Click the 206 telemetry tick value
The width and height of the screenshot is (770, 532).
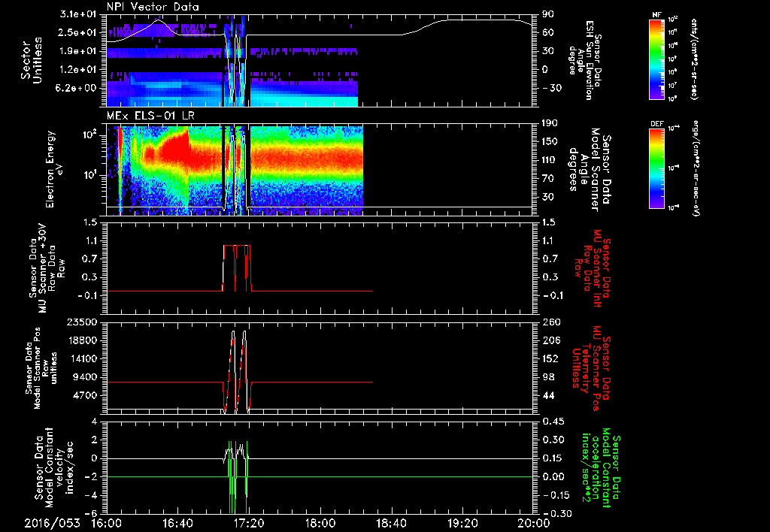click(552, 340)
